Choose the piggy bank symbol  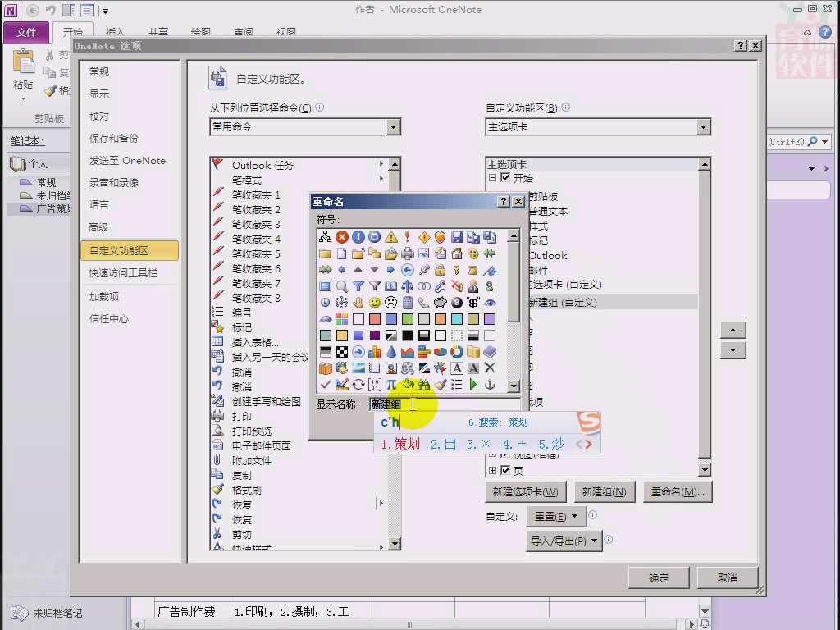(x=440, y=303)
